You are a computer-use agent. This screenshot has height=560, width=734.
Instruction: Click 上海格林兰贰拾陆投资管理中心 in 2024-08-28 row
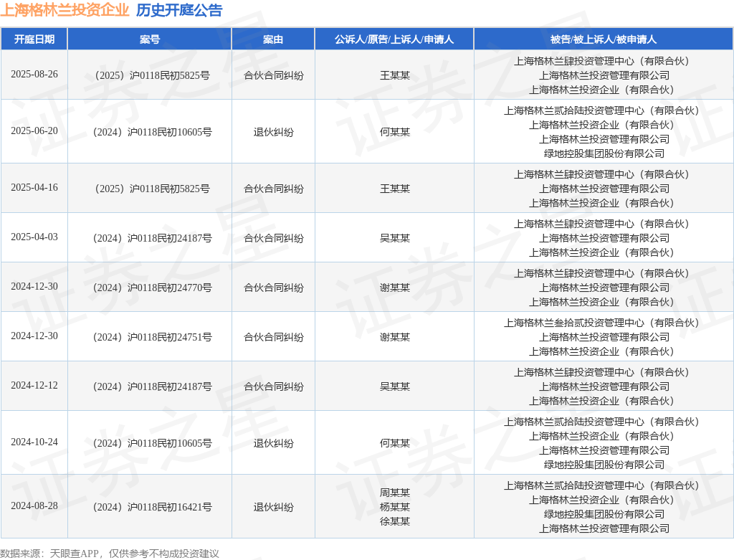[601, 485]
